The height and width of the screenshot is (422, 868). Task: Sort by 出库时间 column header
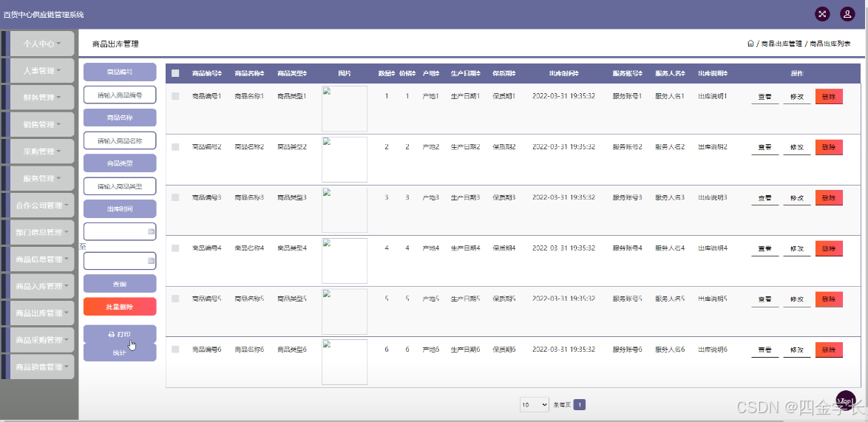pyautogui.click(x=564, y=74)
